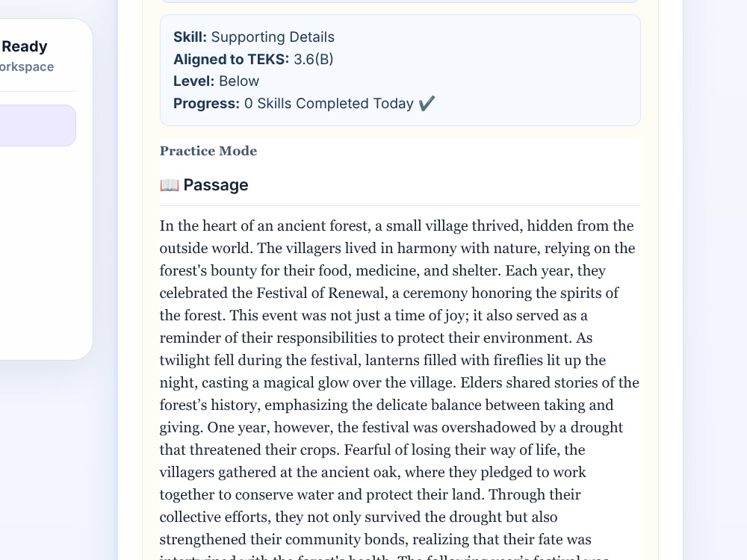Click the Level: Below line
The image size is (747, 560).
[217, 81]
